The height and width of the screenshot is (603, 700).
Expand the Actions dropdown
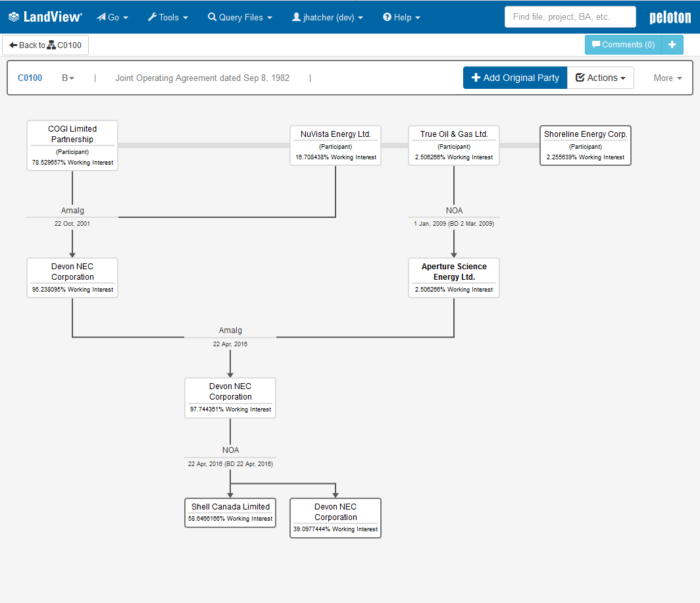pos(601,78)
